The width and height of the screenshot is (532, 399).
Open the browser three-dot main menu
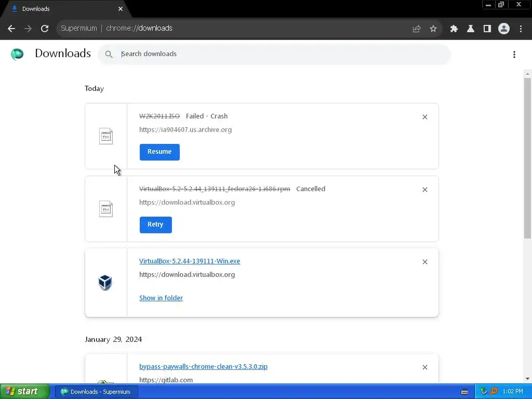521,29
